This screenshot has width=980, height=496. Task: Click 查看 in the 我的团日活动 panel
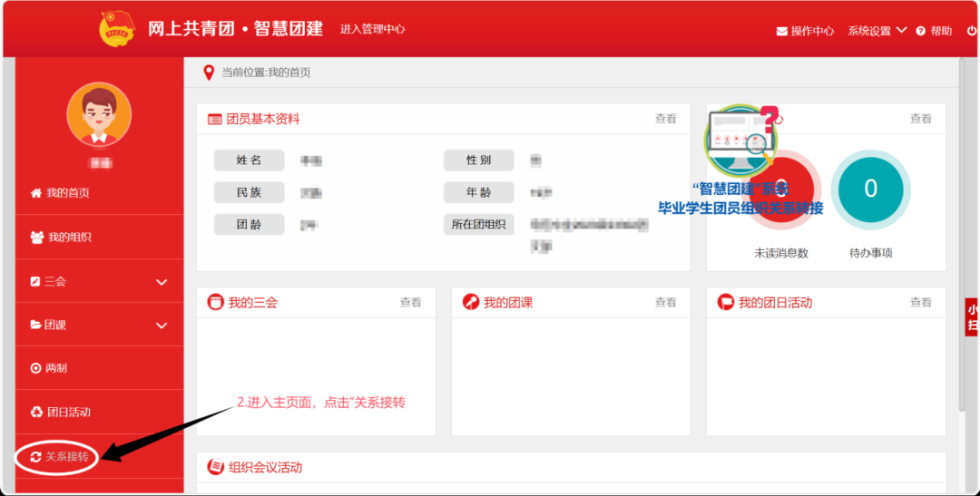921,302
